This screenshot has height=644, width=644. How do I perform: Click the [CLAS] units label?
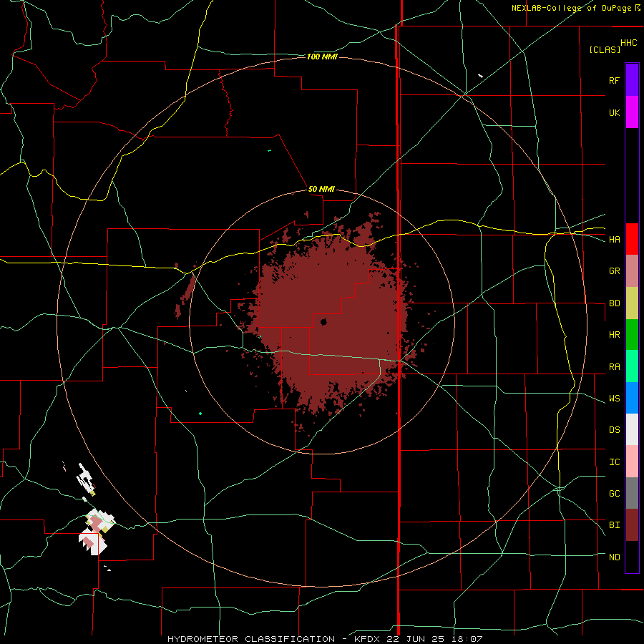(x=605, y=49)
